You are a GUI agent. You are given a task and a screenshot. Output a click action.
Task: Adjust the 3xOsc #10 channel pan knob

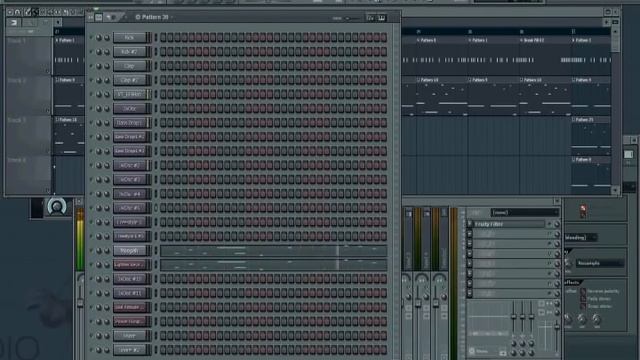click(99, 279)
